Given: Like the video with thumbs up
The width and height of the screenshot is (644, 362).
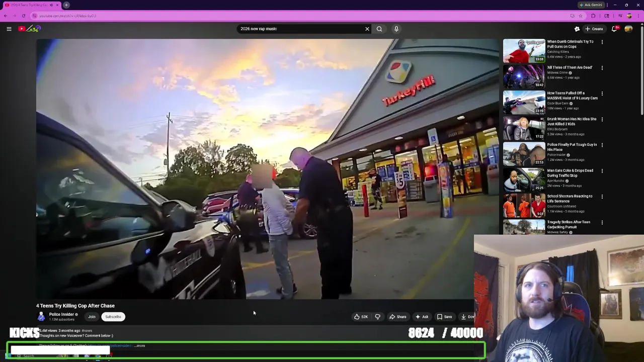Looking at the screenshot, I should click(360, 317).
